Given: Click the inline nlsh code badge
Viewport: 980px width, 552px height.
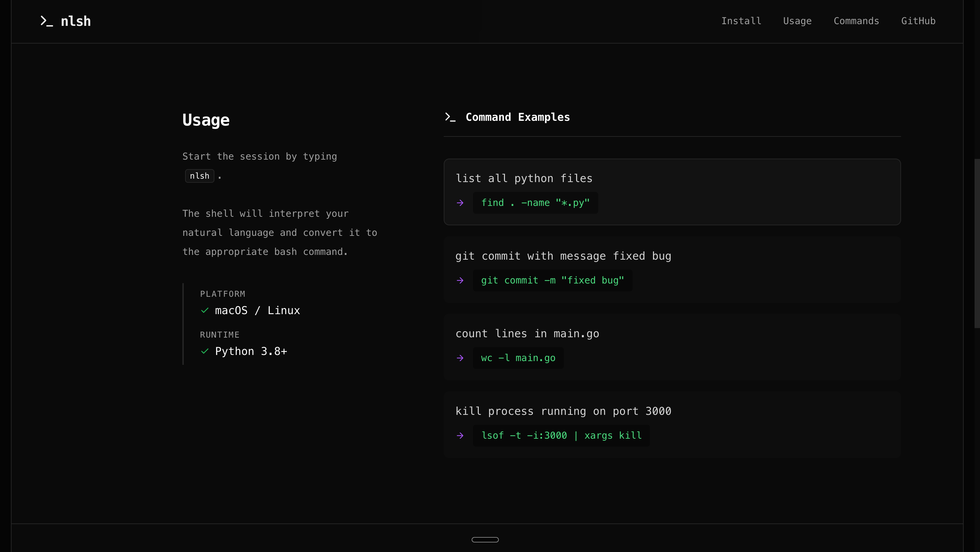Looking at the screenshot, I should click(199, 176).
